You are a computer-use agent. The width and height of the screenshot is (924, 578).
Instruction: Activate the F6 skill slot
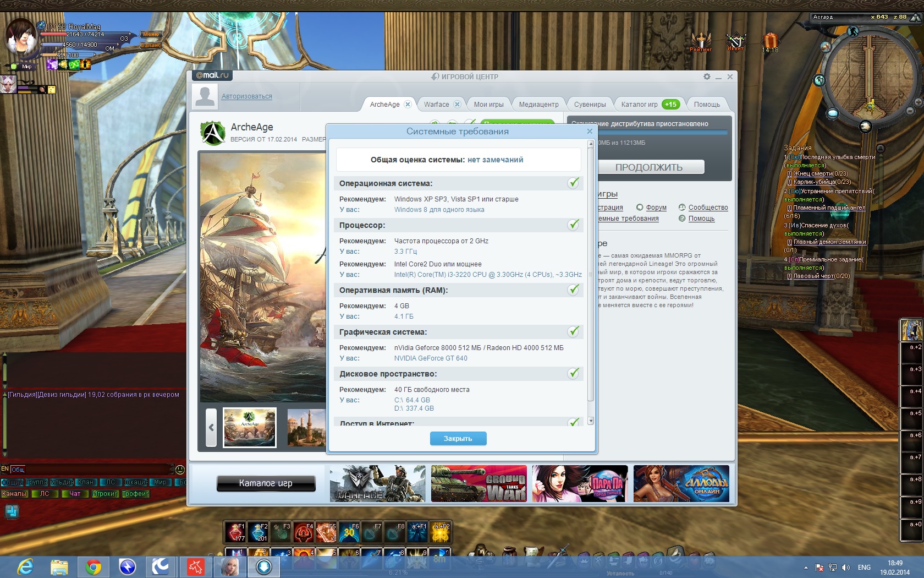click(x=349, y=532)
